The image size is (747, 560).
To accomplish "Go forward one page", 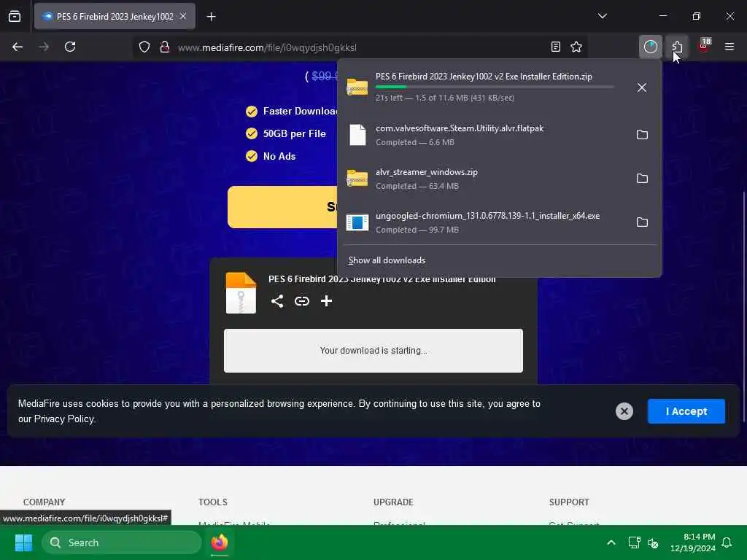I will pos(44,47).
